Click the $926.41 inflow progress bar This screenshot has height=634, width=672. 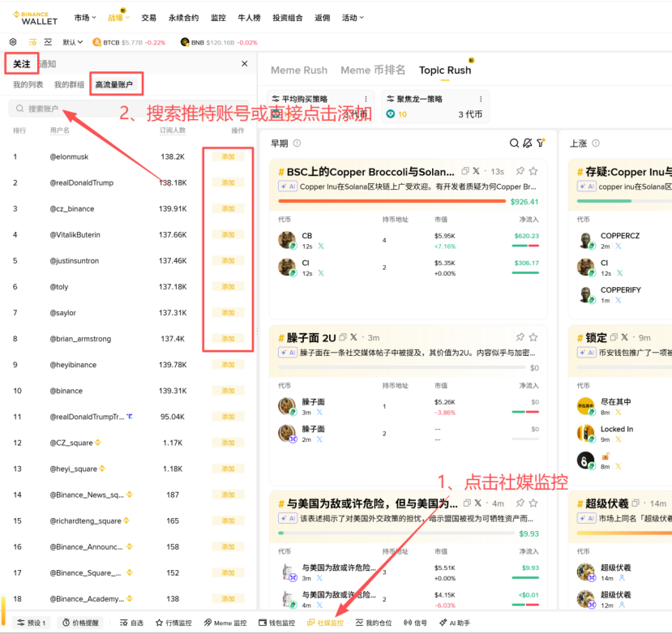click(392, 201)
